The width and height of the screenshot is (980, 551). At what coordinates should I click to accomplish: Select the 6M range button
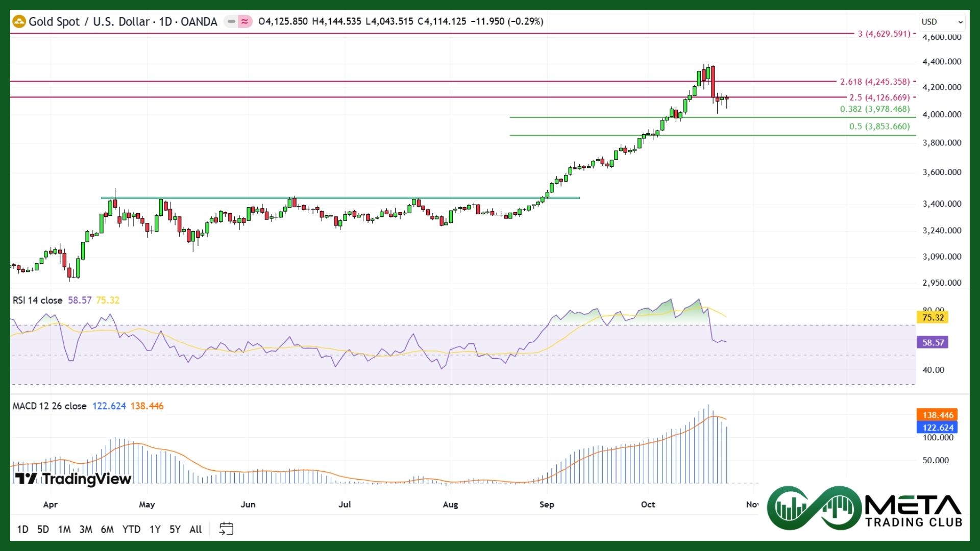click(107, 529)
